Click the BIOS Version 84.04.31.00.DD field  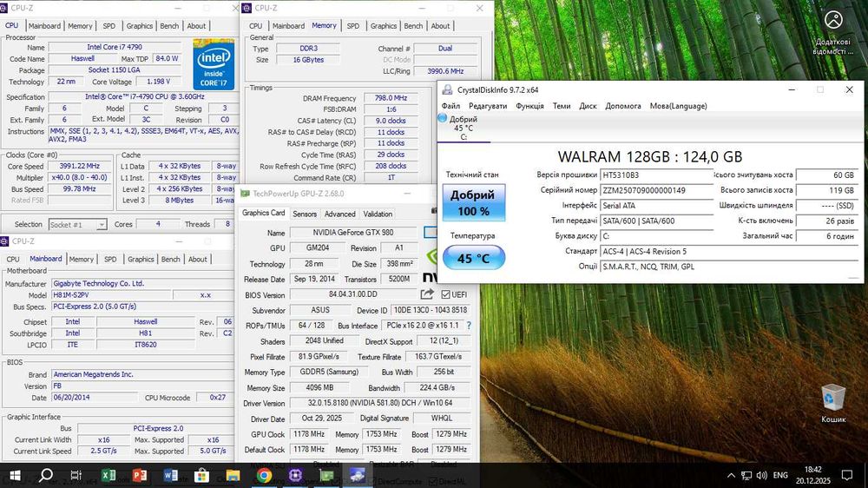pyautogui.click(x=353, y=294)
